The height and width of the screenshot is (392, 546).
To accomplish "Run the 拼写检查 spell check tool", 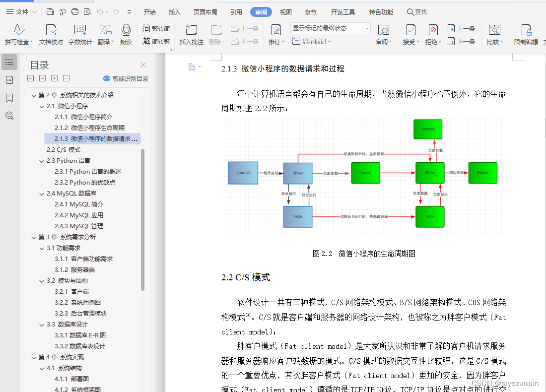I will point(18,34).
